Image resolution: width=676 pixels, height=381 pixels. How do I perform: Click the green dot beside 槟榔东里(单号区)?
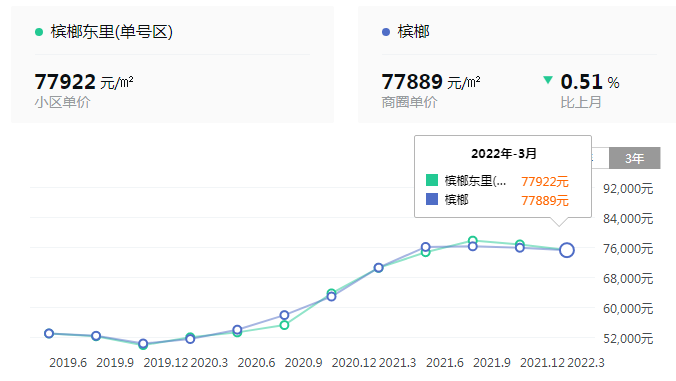click(39, 32)
